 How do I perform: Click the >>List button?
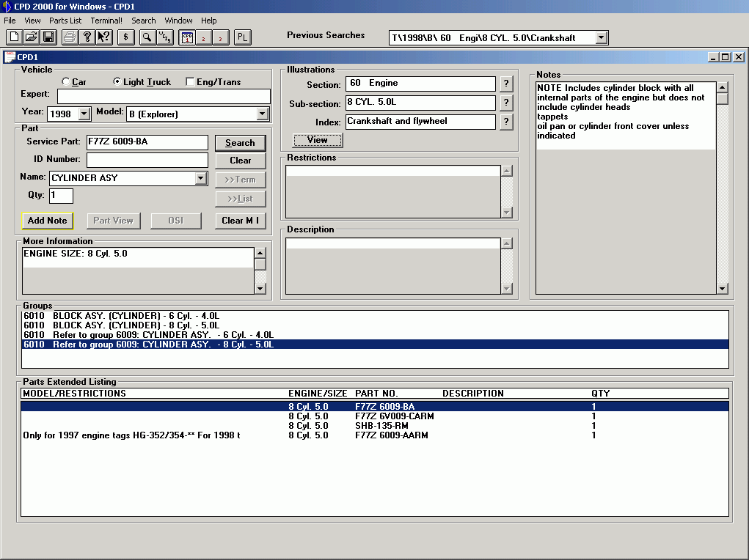241,199
